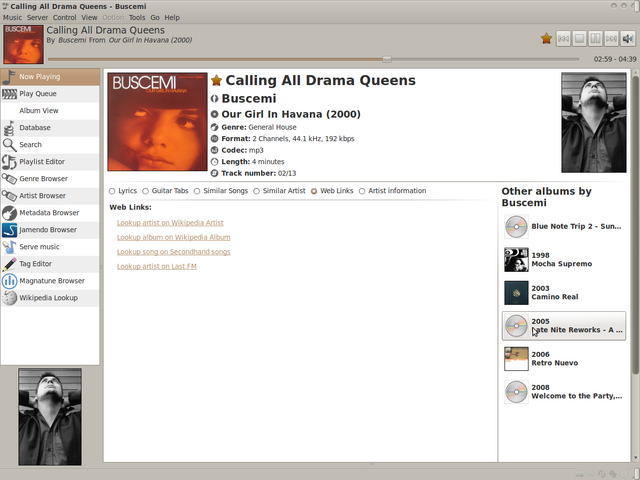Viewport: 640px width, 480px height.
Task: Stop playback button
Action: click(579, 39)
